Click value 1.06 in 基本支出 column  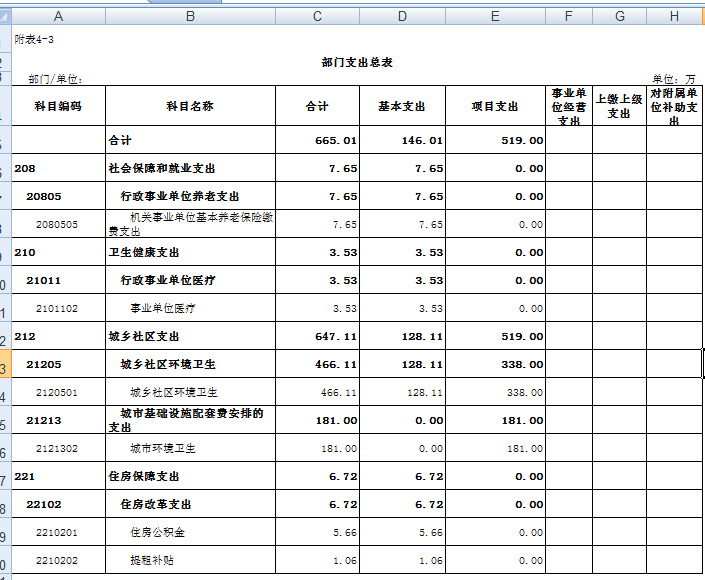click(402, 560)
